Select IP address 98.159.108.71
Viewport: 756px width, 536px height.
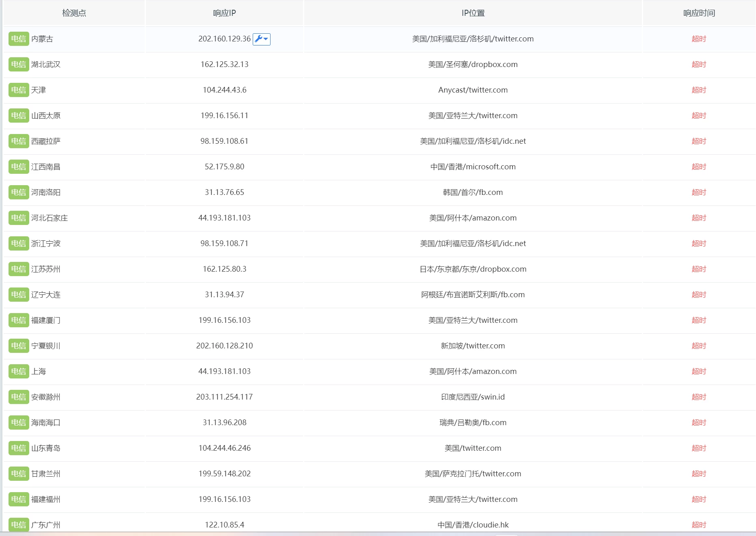pos(224,244)
